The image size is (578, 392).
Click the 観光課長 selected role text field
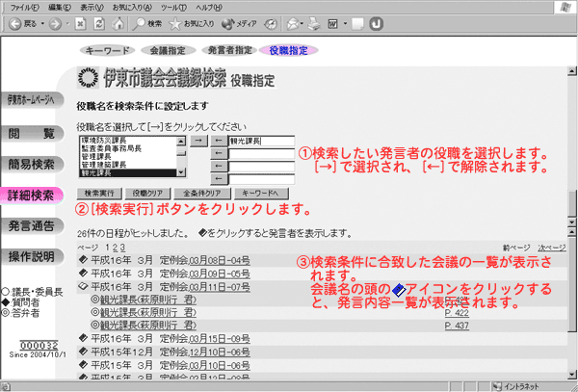263,142
